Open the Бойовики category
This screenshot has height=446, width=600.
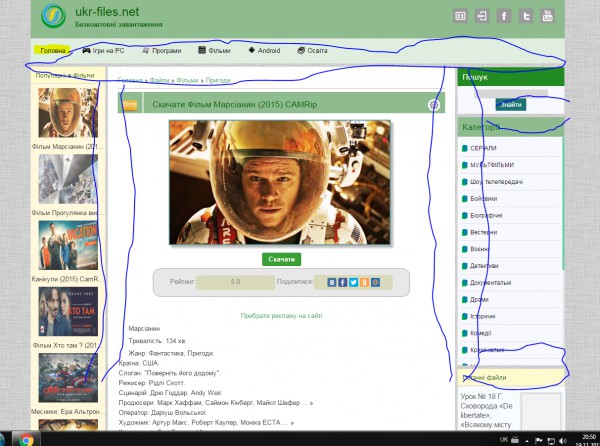click(x=483, y=199)
